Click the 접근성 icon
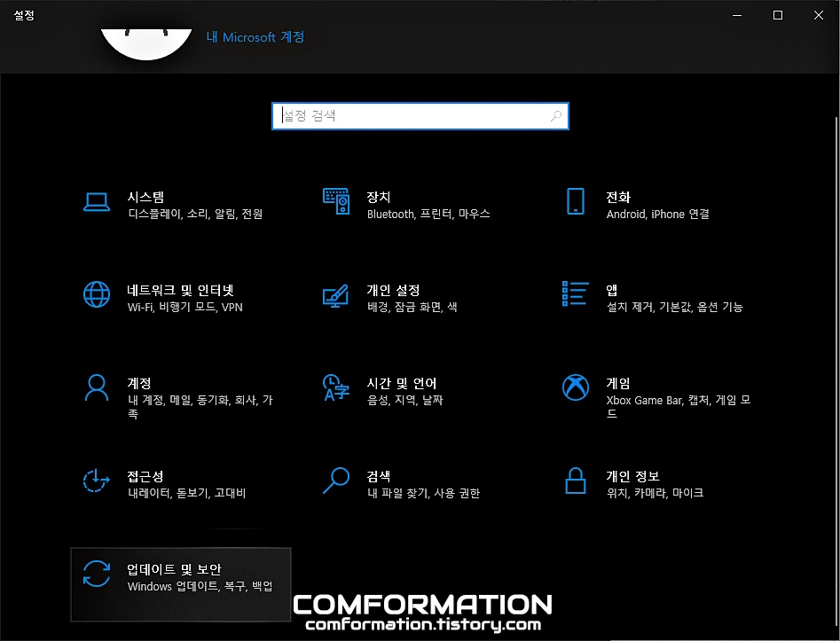This screenshot has width=840, height=641. [97, 481]
